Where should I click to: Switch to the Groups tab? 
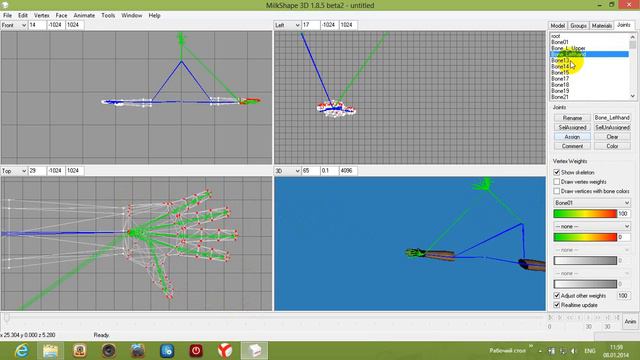(578, 25)
